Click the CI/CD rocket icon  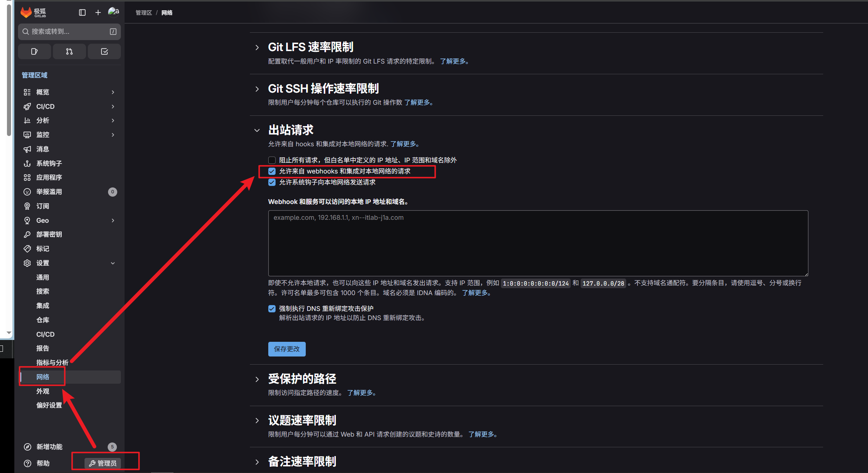[27, 106]
